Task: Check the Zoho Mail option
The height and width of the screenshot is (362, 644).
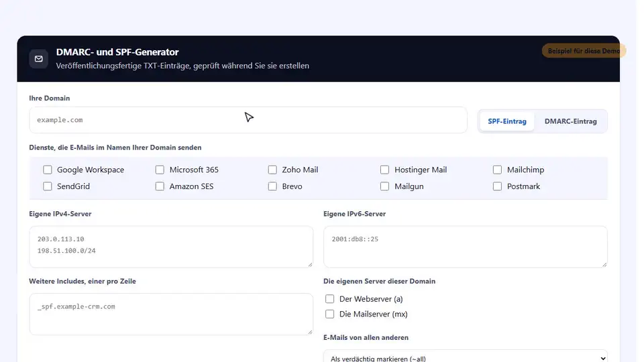Action: [272, 170]
